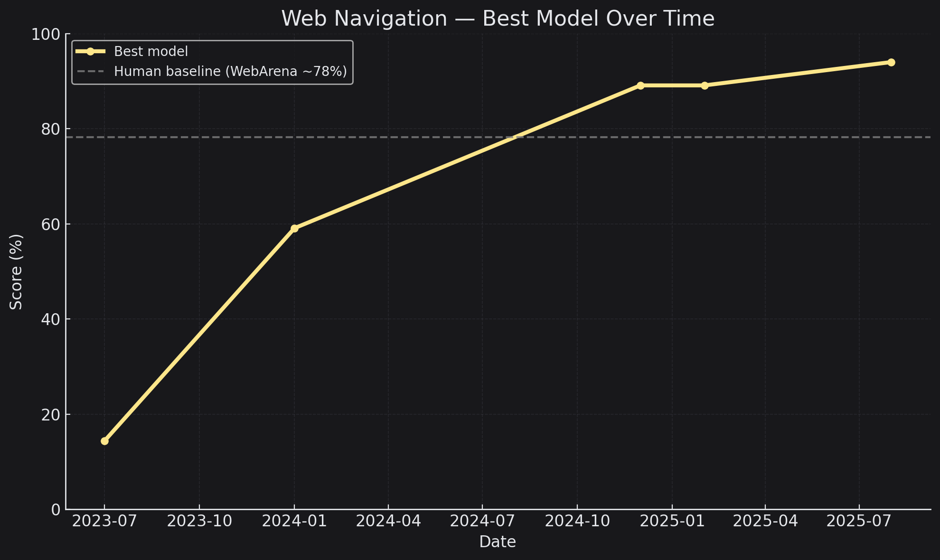Click the 'Best model' legend line marker
The image size is (940, 560).
[x=90, y=51]
